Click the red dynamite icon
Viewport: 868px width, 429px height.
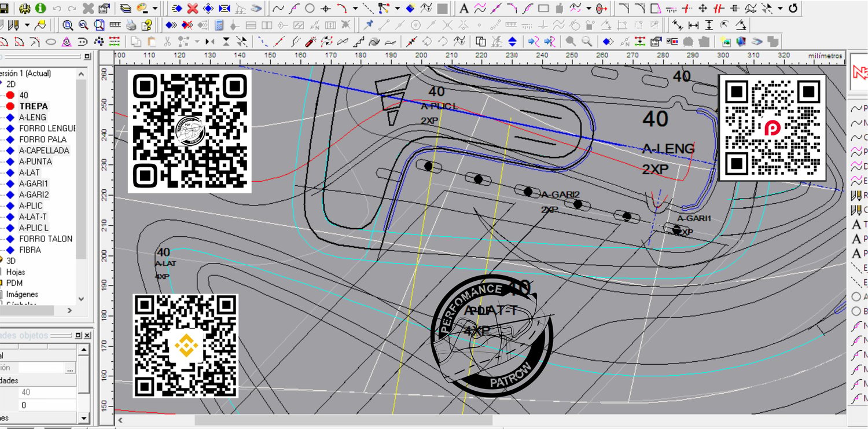(310, 42)
